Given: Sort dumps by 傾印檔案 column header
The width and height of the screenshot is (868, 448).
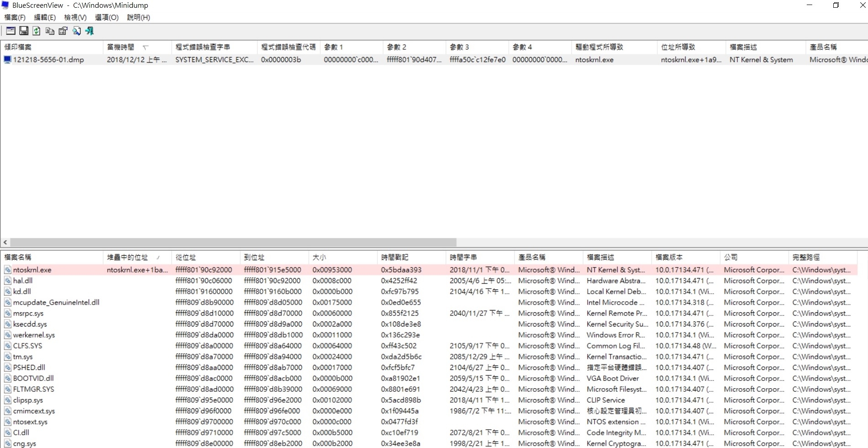Looking at the screenshot, I should point(52,47).
